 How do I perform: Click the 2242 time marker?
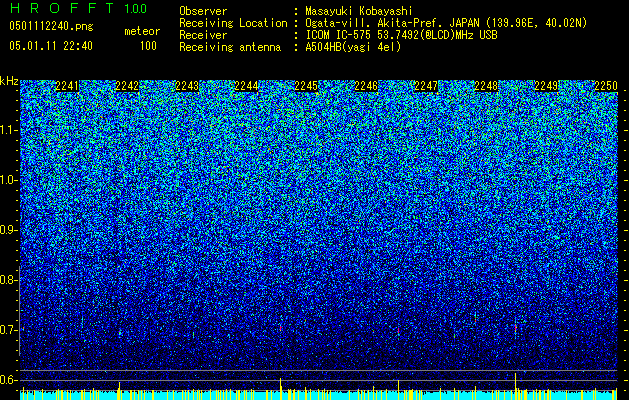coord(127,86)
